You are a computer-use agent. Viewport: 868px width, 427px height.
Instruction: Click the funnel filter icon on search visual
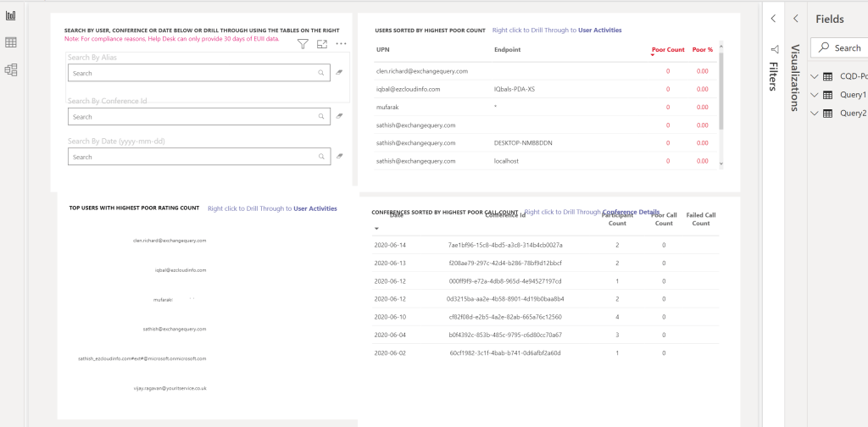coord(303,44)
